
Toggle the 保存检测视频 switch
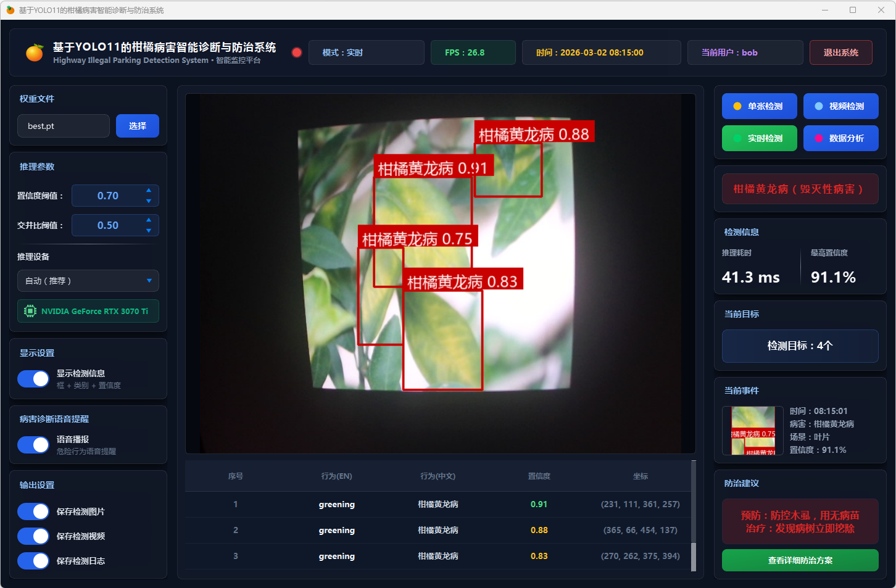33,536
